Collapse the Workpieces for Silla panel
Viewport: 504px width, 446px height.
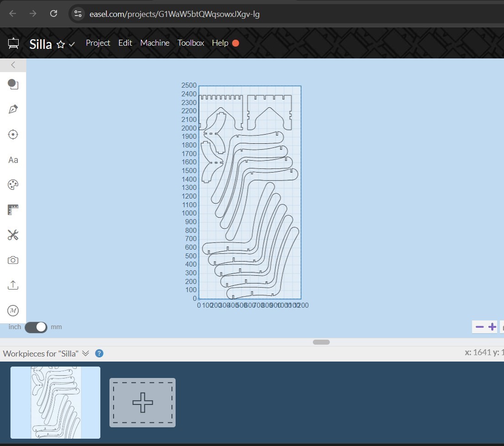86,353
